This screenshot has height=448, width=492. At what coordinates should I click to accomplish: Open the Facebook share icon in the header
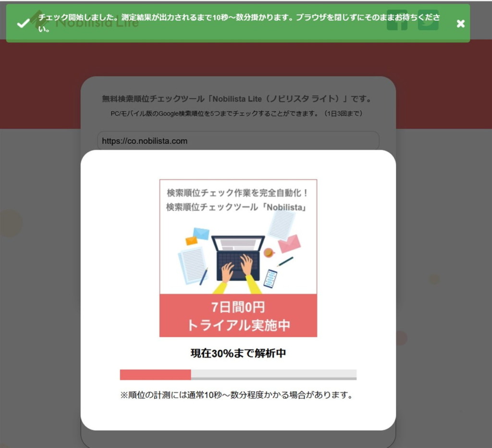tap(397, 20)
